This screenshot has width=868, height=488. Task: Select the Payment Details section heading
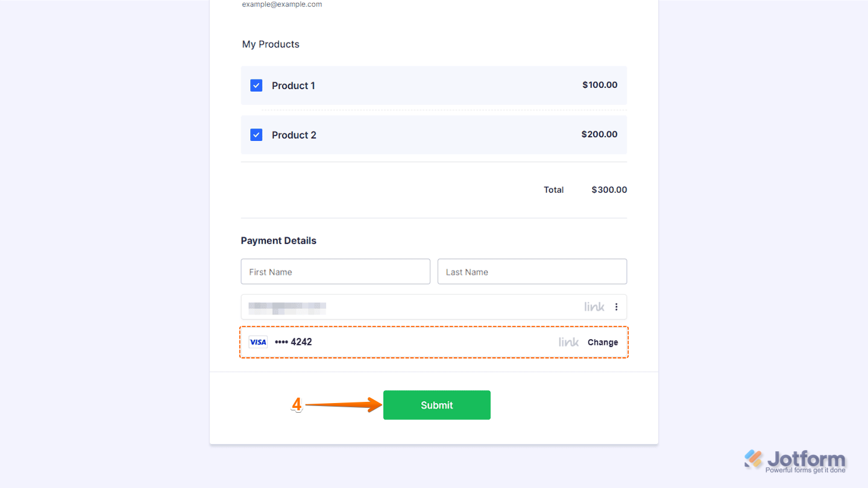(278, 240)
